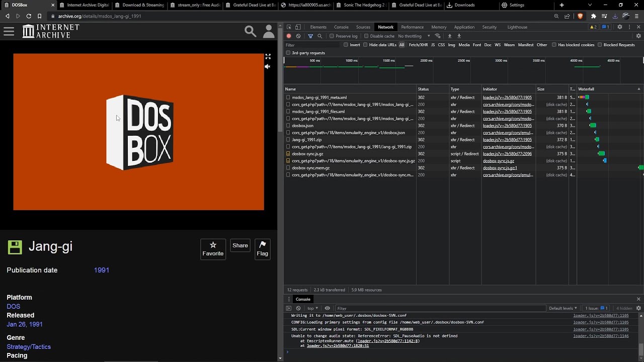
Task: Import HAR file with the upload arrow
Action: [450, 36]
